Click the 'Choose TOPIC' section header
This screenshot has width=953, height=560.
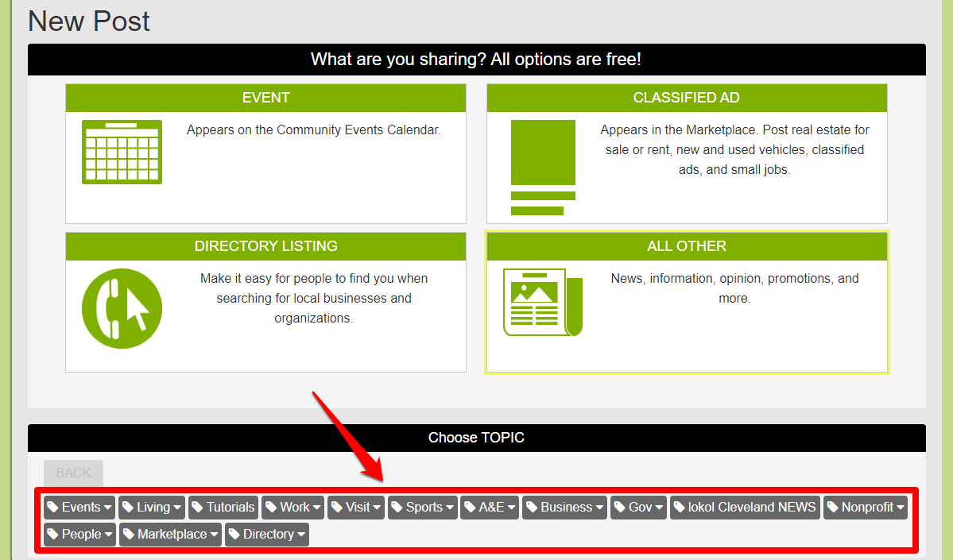click(x=477, y=438)
